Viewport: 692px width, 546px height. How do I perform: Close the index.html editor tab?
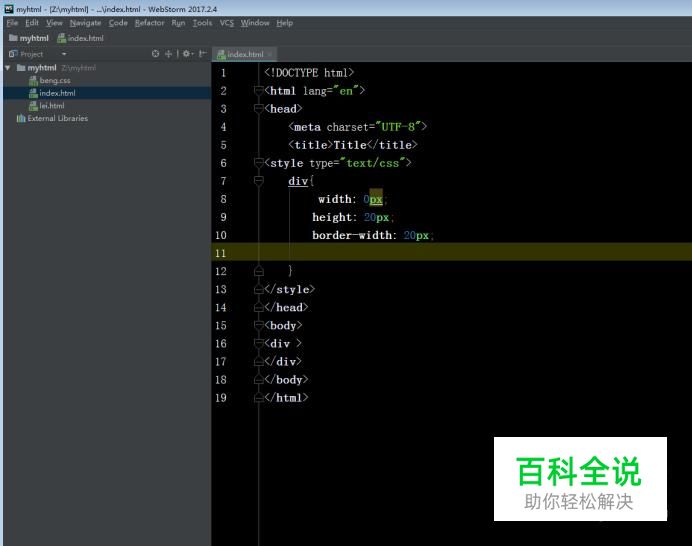click(x=270, y=54)
